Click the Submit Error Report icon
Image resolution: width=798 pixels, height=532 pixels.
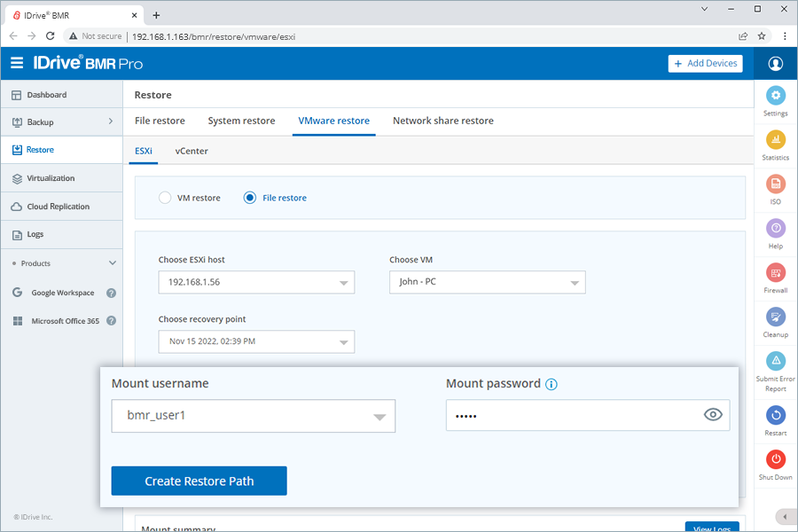(x=776, y=361)
